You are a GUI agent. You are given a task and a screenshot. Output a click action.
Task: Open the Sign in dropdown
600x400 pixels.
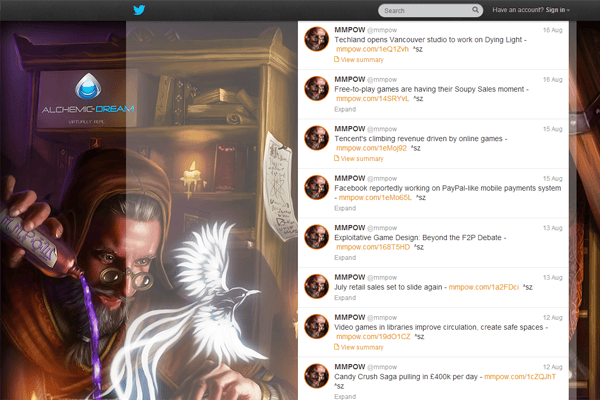(x=558, y=10)
